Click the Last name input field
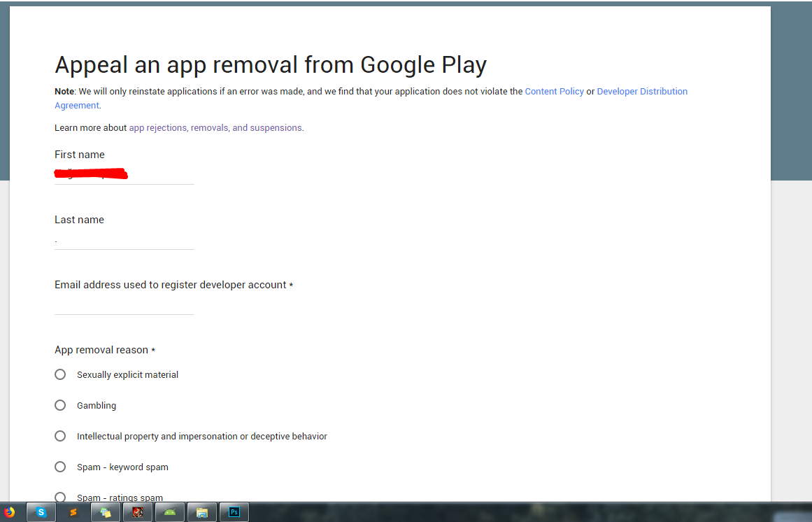 pos(124,240)
